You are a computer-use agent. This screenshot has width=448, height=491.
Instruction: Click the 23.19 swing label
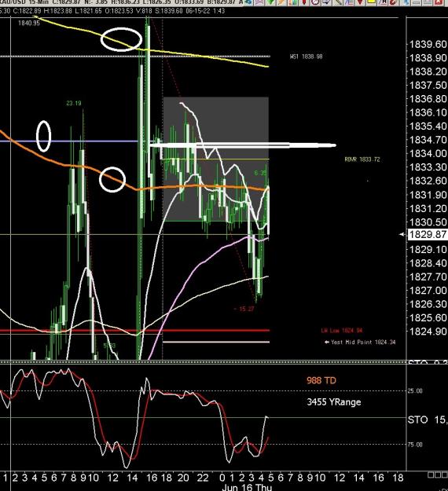[74, 103]
